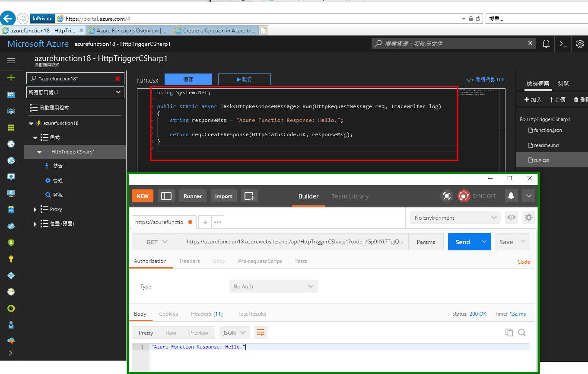Expand the Proxy tree item
This screenshot has height=374, width=588.
click(35, 209)
